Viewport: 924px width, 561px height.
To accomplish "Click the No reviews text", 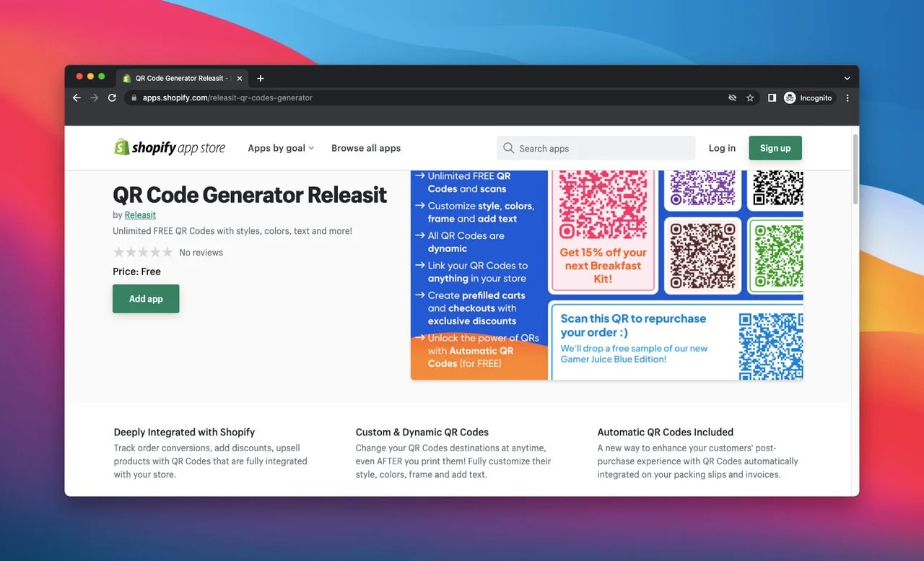I will [201, 253].
